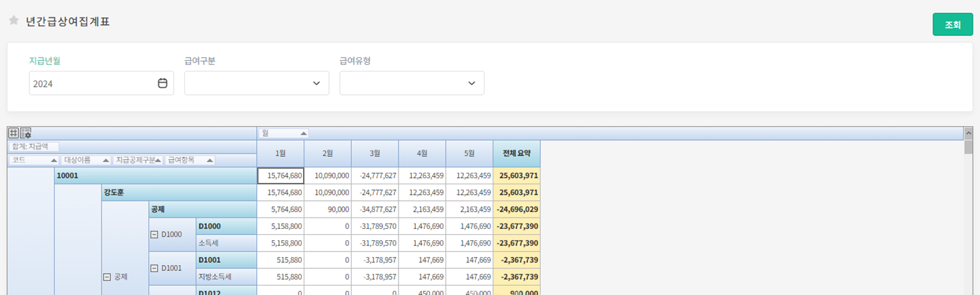
Task: Click the 합계: 지급액 data field
Action: (33, 147)
